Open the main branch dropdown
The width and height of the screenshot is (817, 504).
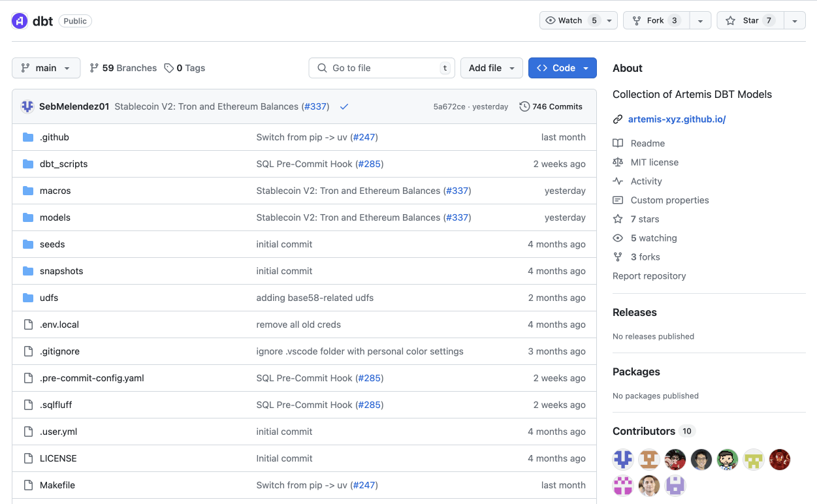tap(46, 68)
